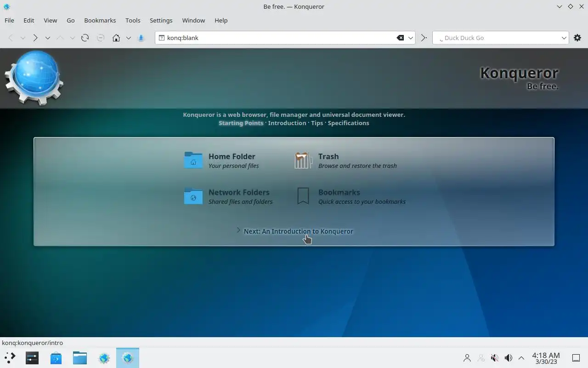Expand the forward history dropdown arrow

[48, 38]
